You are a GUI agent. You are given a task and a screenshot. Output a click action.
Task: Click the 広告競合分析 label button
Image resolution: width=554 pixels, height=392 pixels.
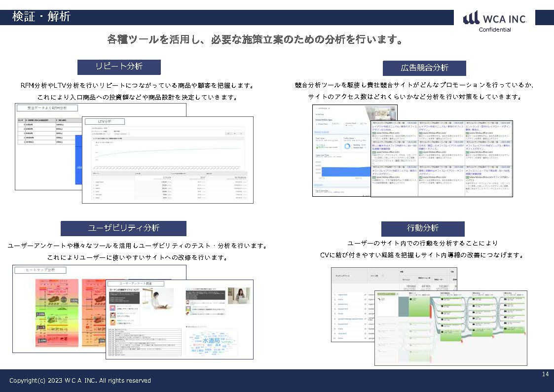coord(425,68)
